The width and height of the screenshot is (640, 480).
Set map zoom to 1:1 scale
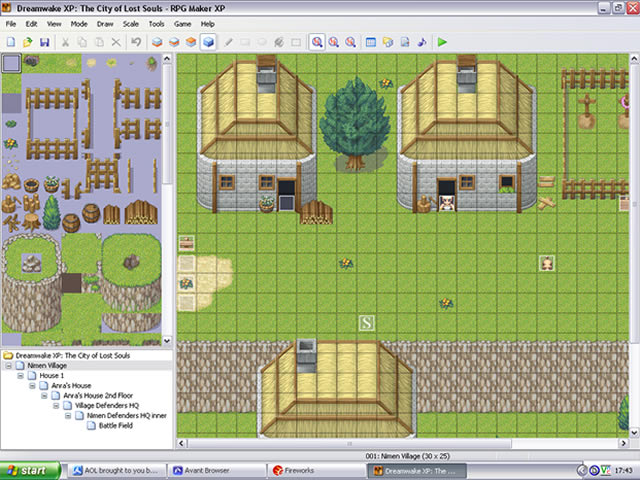pos(317,42)
